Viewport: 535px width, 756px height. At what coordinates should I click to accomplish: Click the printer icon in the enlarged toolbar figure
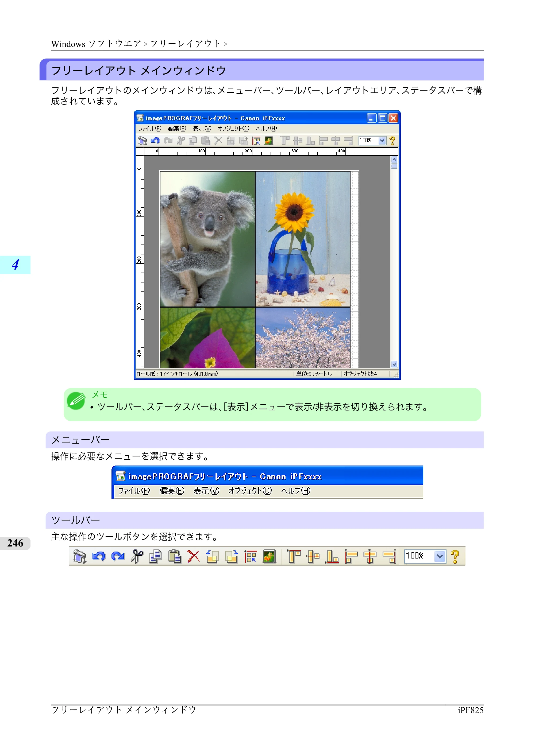pyautogui.click(x=80, y=556)
